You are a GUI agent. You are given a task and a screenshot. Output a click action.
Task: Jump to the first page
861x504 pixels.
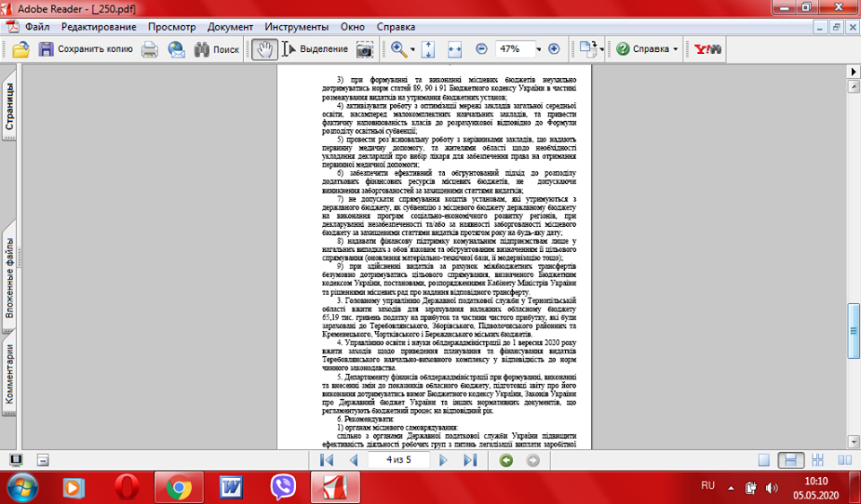click(x=326, y=460)
